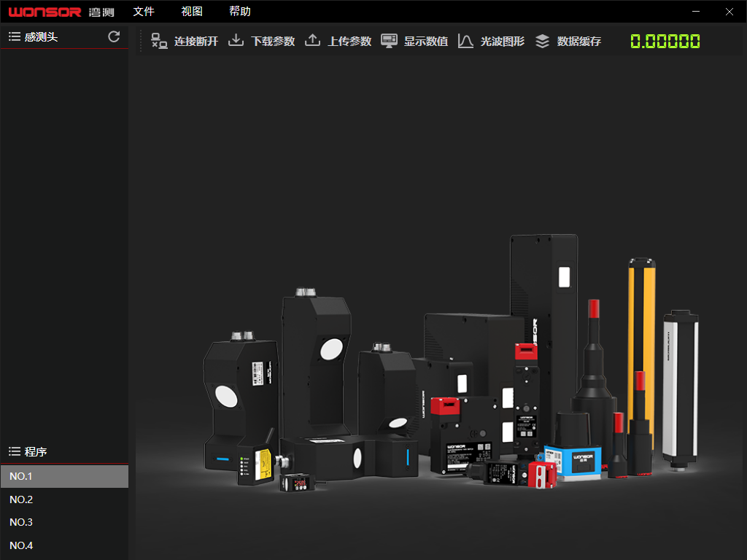Open the 帮助 menu
The width and height of the screenshot is (747, 560).
239,12
